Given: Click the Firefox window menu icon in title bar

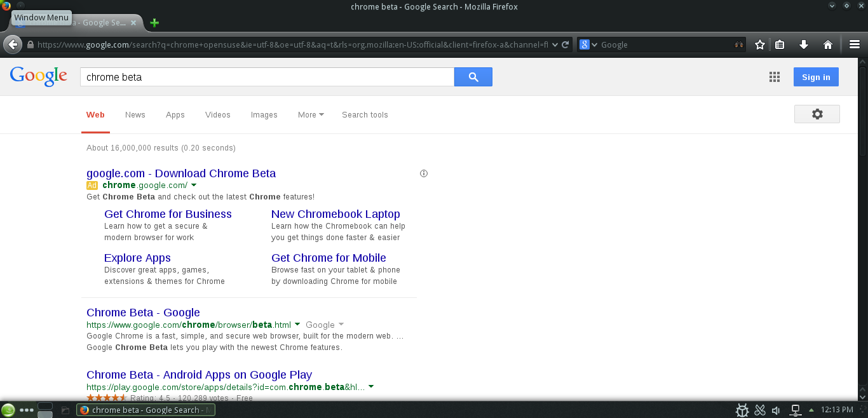Looking at the screenshot, I should point(6,6).
